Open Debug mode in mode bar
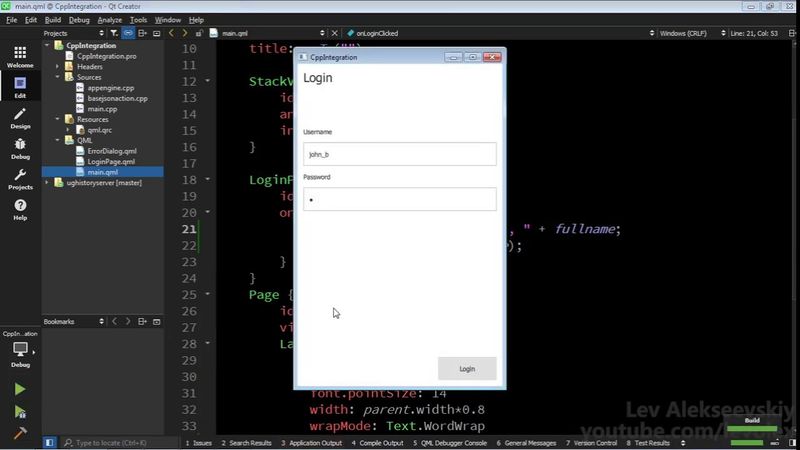Screen dimensions: 800x450 coord(20,148)
